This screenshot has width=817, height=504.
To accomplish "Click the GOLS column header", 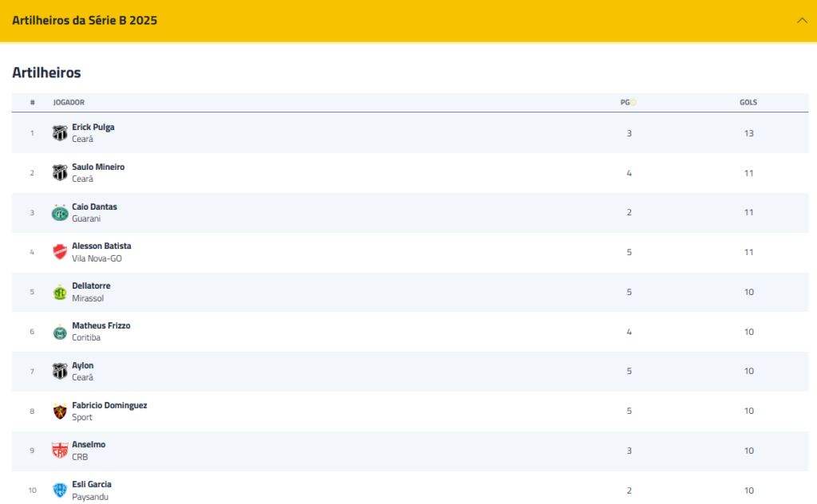I will (x=748, y=103).
